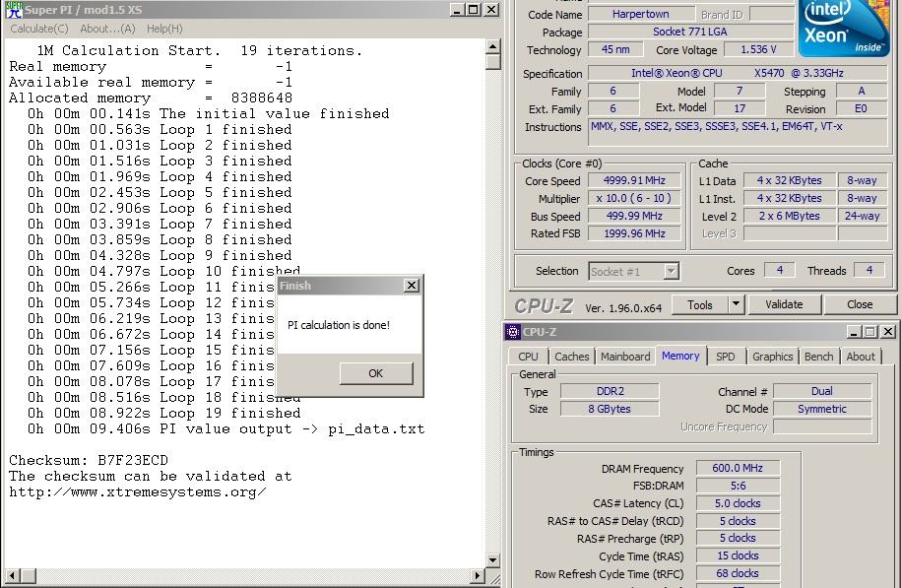
Task: Click the memory Size value 8 GBytes
Action: coord(610,410)
